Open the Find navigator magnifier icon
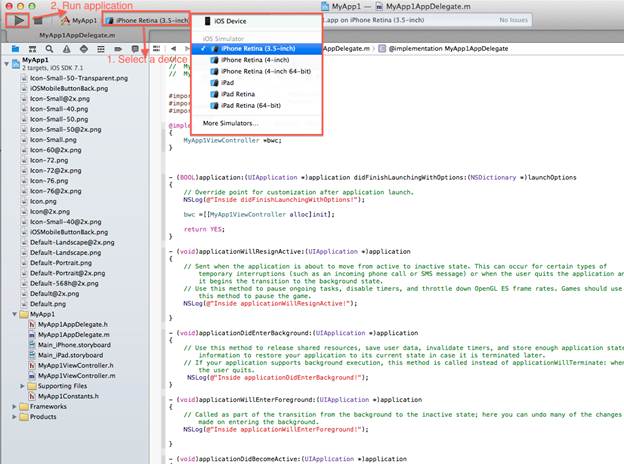 click(x=49, y=49)
